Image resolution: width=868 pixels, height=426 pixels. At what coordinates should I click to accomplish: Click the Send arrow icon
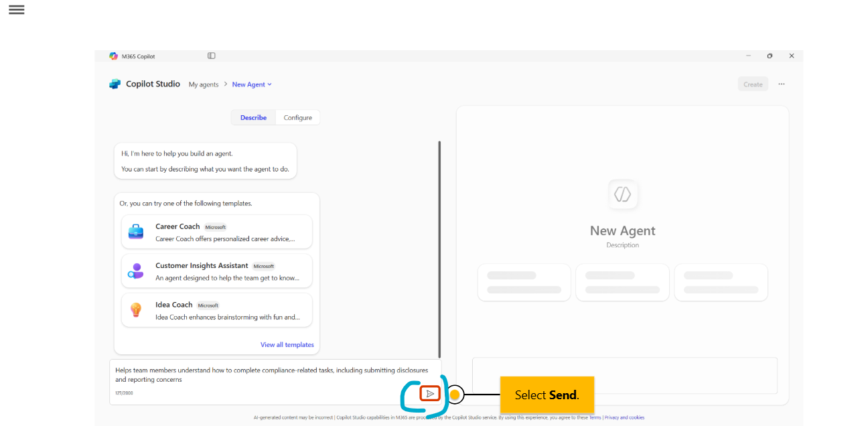pyautogui.click(x=430, y=394)
